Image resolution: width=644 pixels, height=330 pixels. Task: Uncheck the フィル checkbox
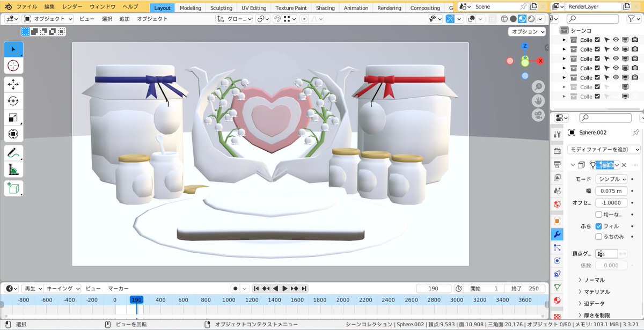[599, 226]
